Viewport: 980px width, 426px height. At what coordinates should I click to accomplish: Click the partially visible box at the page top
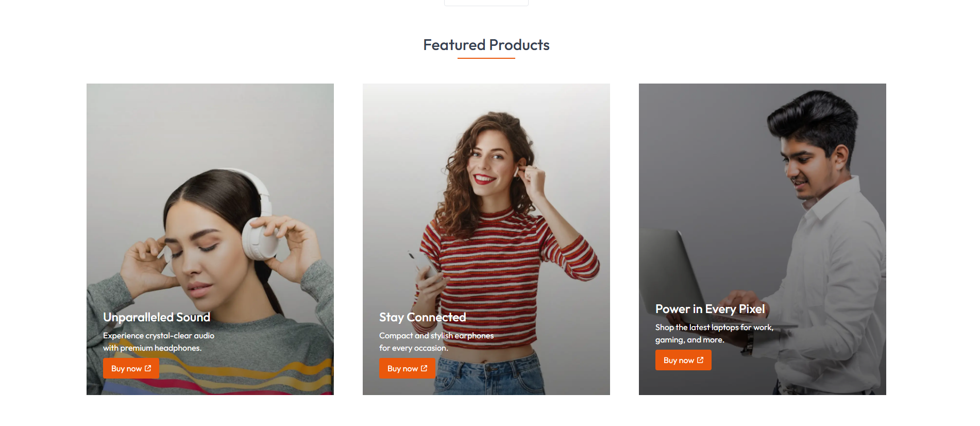click(x=486, y=3)
